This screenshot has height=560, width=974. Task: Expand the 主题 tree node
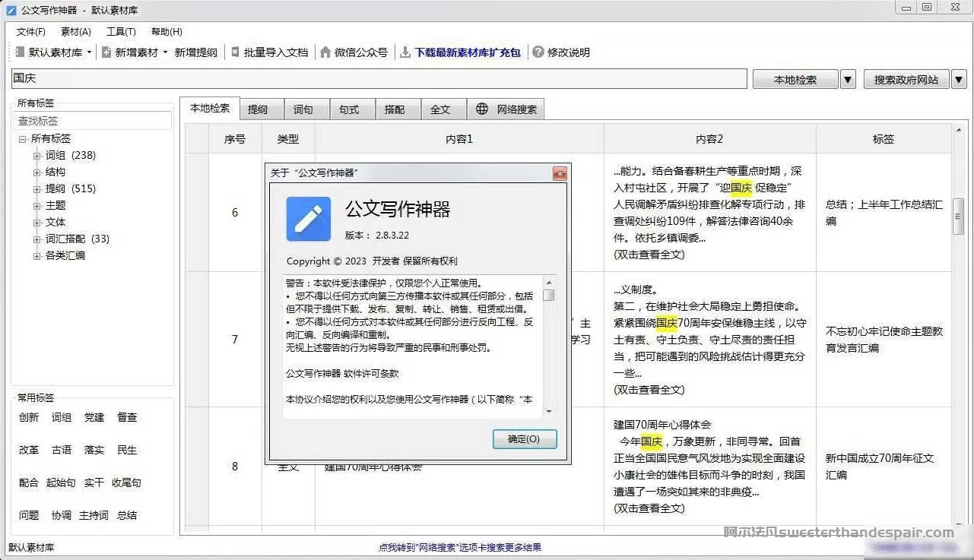[x=36, y=206]
